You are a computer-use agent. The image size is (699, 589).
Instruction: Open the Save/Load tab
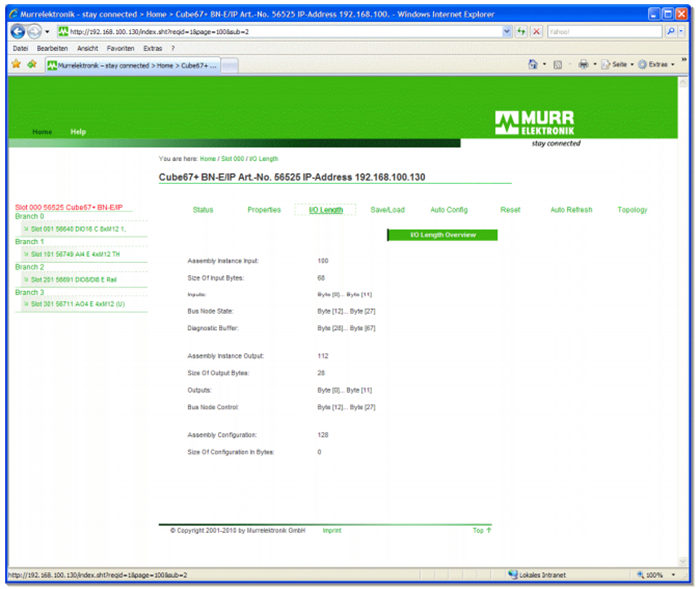click(x=387, y=210)
